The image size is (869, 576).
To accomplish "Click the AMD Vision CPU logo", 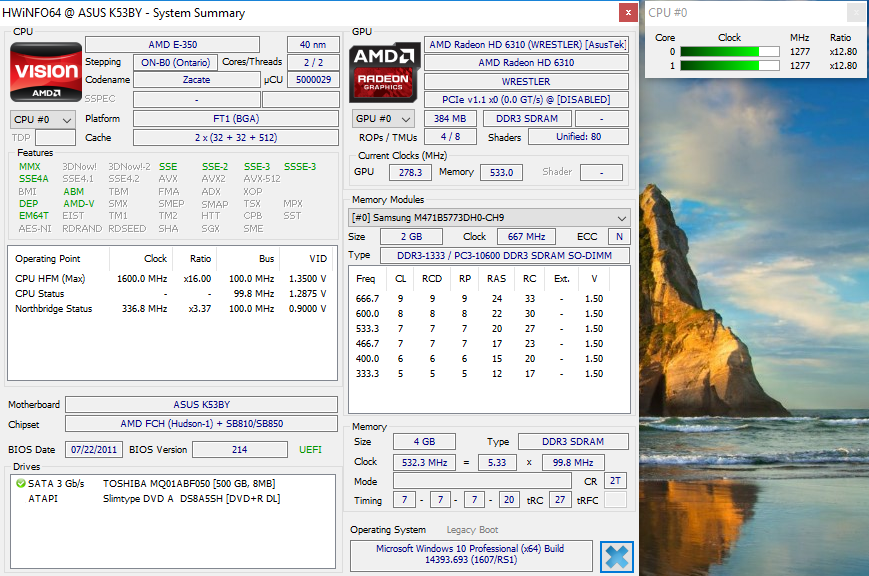I will [46, 72].
